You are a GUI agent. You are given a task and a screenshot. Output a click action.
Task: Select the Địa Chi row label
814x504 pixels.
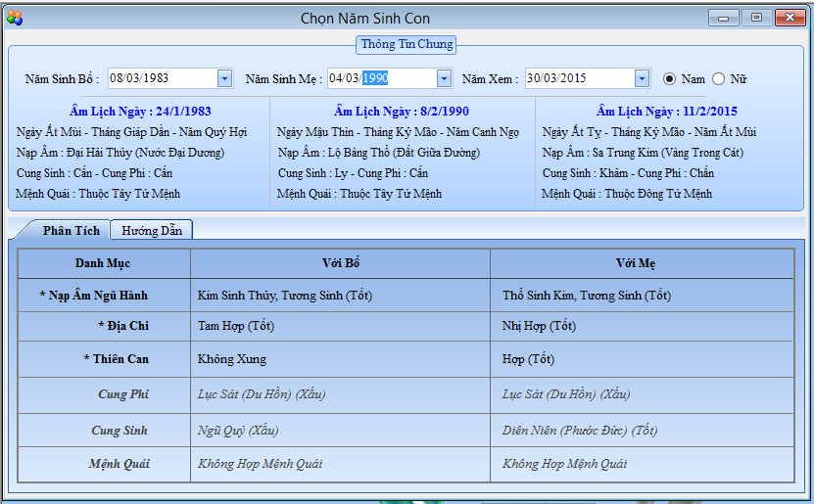pyautogui.click(x=122, y=326)
